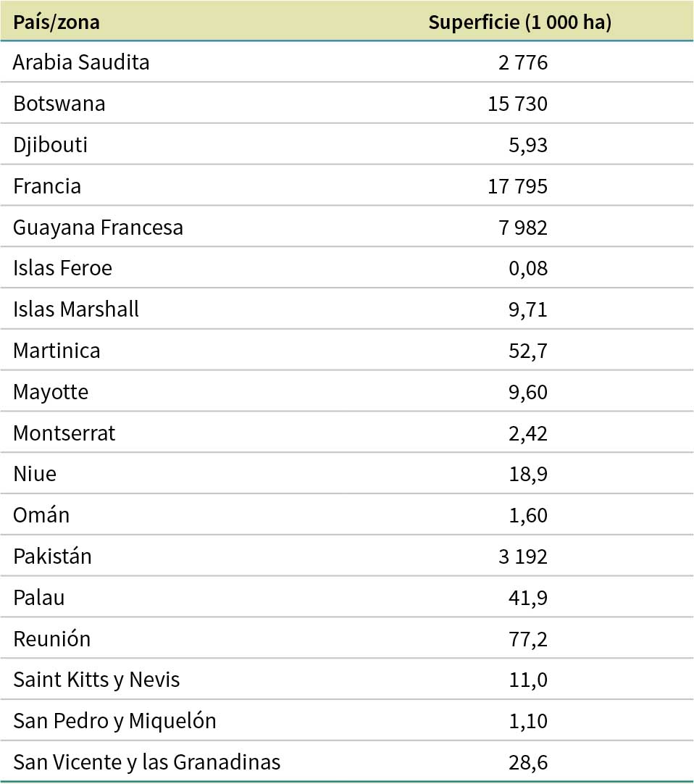Click the Montserrat row label
Viewport: 694px width, 784px height.
[64, 433]
